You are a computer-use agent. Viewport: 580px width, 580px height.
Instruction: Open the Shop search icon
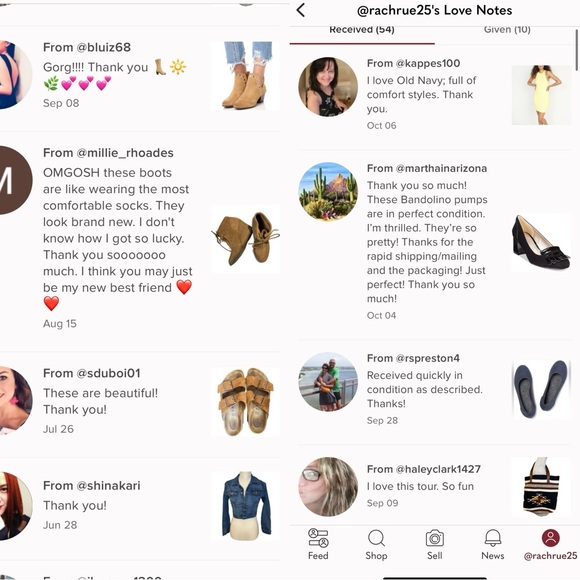tap(376, 538)
